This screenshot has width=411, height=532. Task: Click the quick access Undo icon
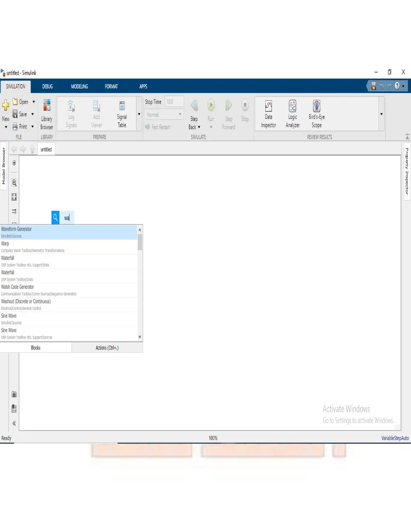coord(382,86)
